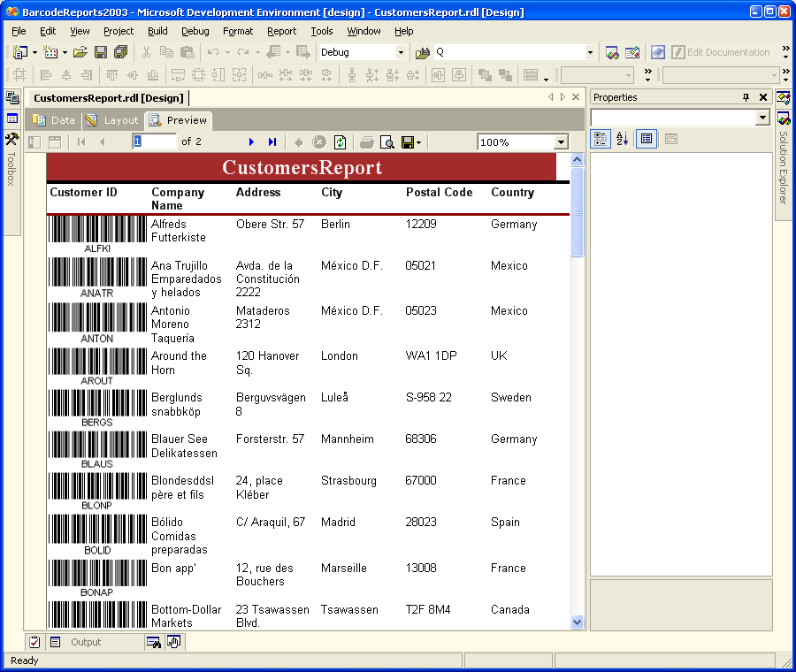Open print preview in report toolbar
This screenshot has height=672, width=796.
tap(387, 141)
